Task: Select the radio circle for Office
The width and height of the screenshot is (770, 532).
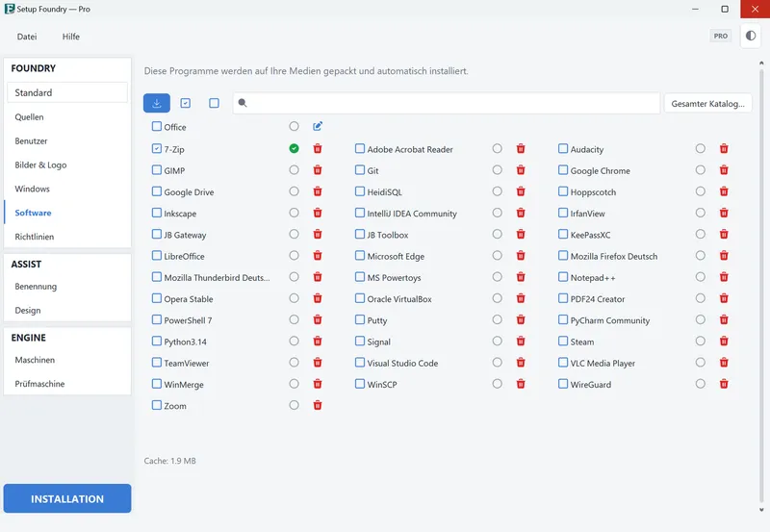Action: pos(294,126)
